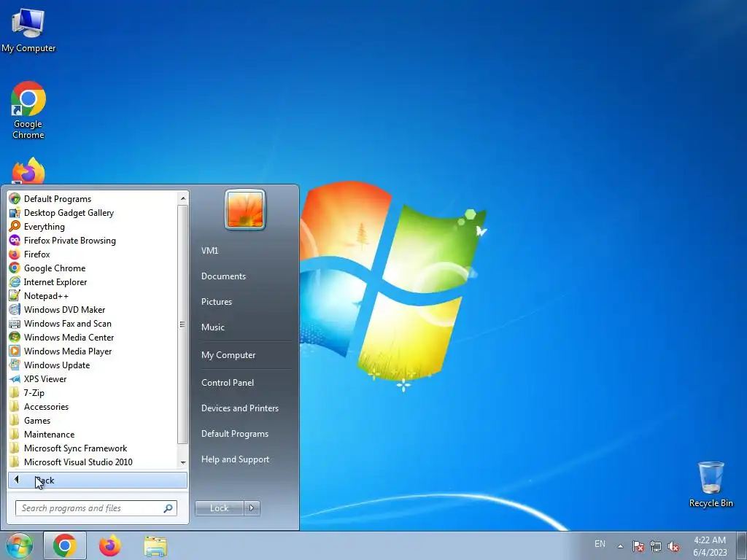Click the Show desktop strip
This screenshot has height=560, width=747.
click(741, 545)
